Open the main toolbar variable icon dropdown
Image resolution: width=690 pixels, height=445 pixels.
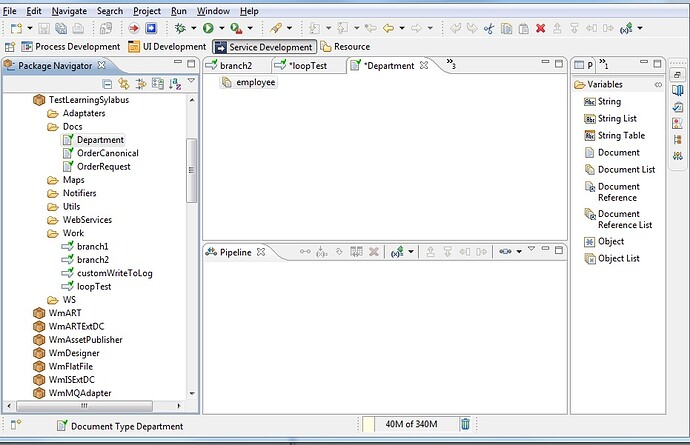coord(640,28)
